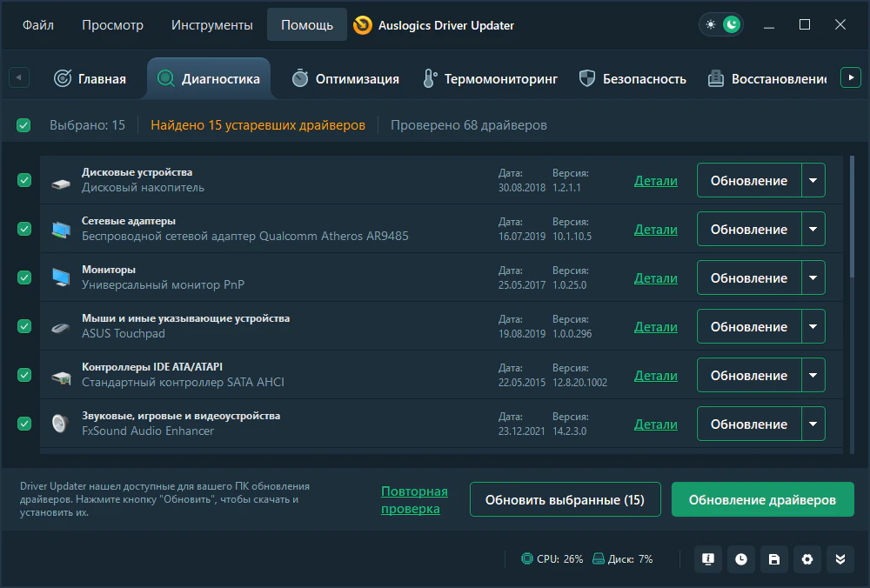This screenshot has height=588, width=870.
Task: Click Обновление for Универсальный монитор PnP
Action: (x=749, y=277)
